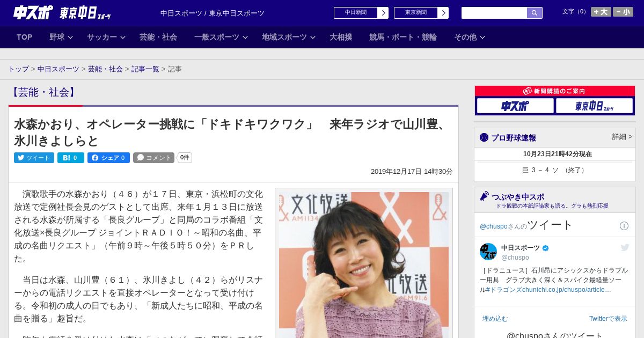Expand the 地域スポーツ menu dropdown
Image resolution: width=644 pixels, height=338 pixels.
pyautogui.click(x=289, y=37)
